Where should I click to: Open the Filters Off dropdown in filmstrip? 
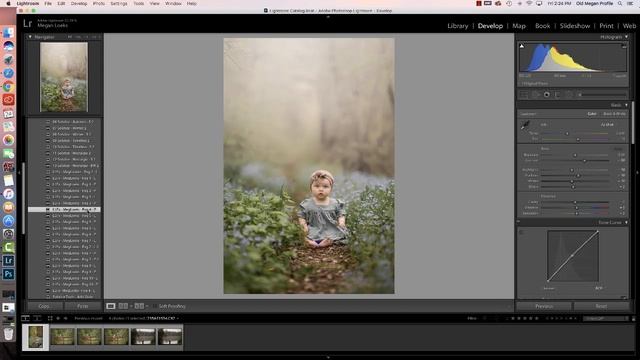click(x=606, y=318)
